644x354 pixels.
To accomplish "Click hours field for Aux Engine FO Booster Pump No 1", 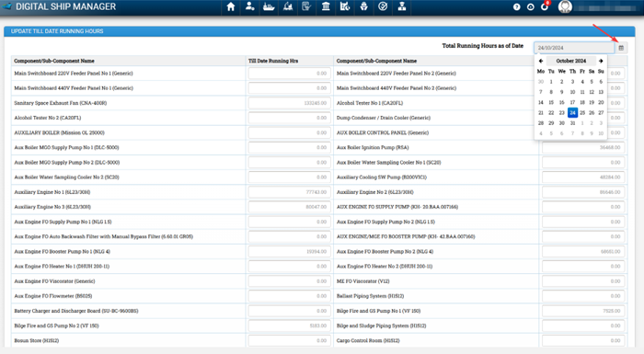I will [290, 251].
